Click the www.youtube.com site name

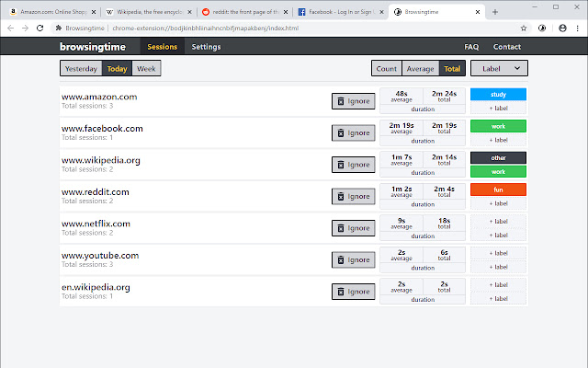[x=100, y=256]
